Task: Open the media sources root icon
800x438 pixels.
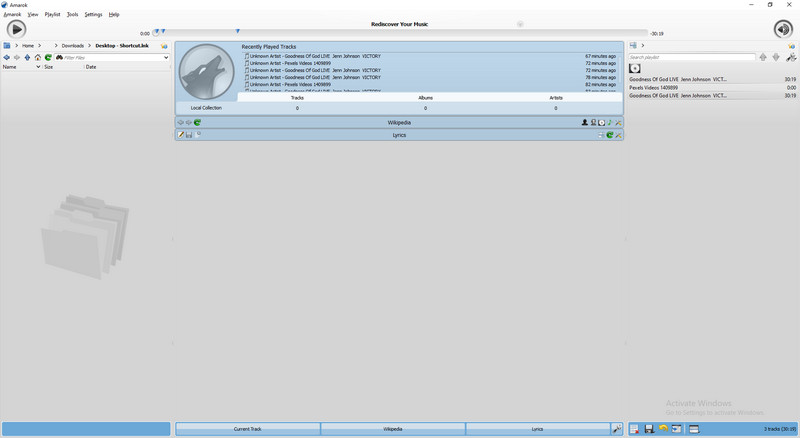Action: pos(7,45)
